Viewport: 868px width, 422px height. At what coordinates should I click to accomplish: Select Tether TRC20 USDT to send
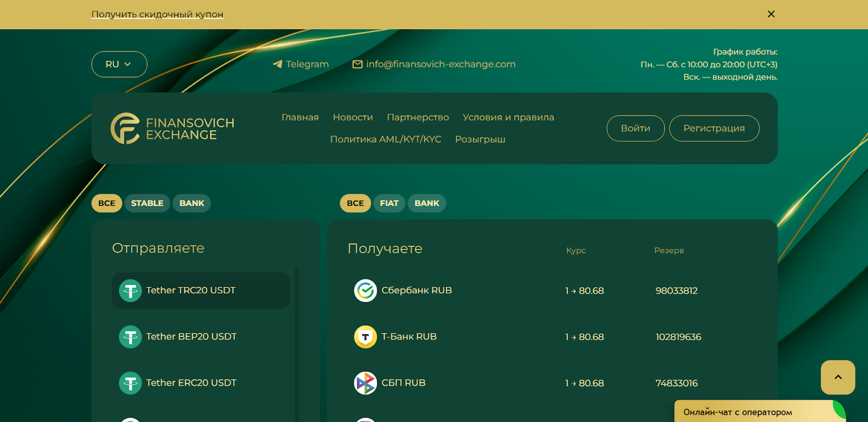click(x=201, y=291)
